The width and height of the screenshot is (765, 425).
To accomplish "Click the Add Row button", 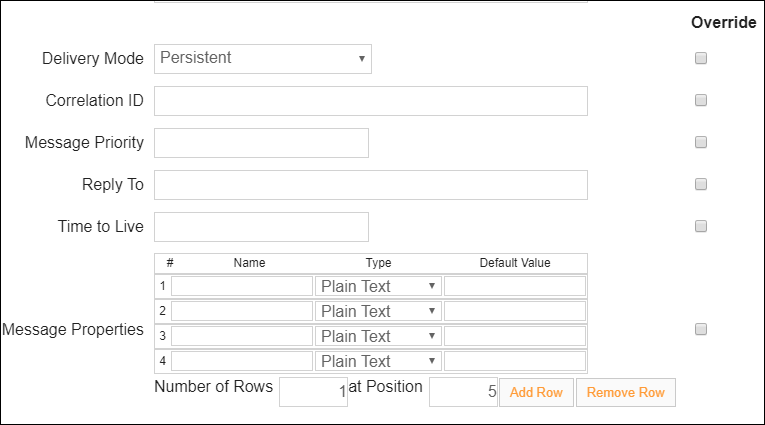I will tap(536, 392).
